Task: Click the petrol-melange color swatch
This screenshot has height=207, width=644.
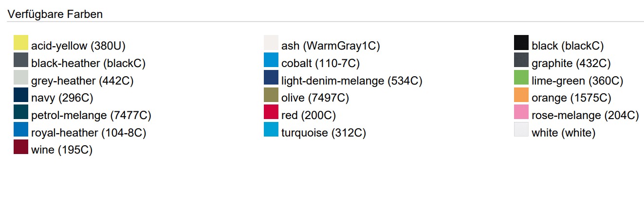Action: point(21,112)
